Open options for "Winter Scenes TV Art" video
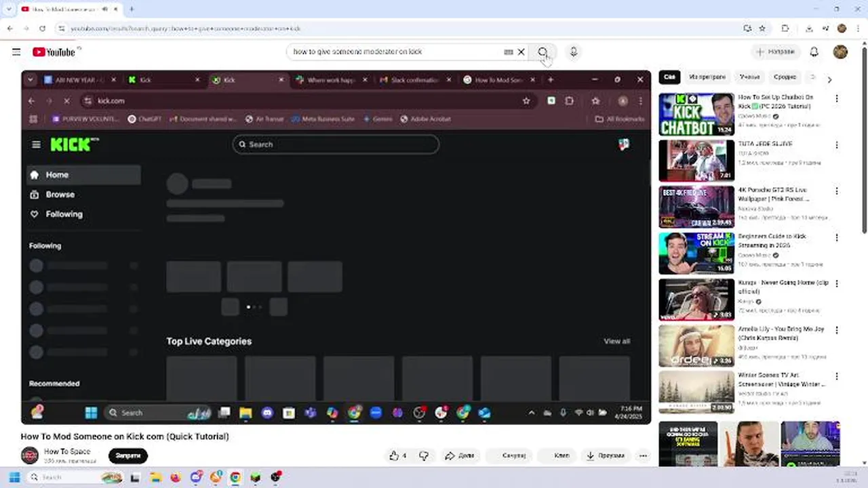868x488 pixels. point(837,376)
